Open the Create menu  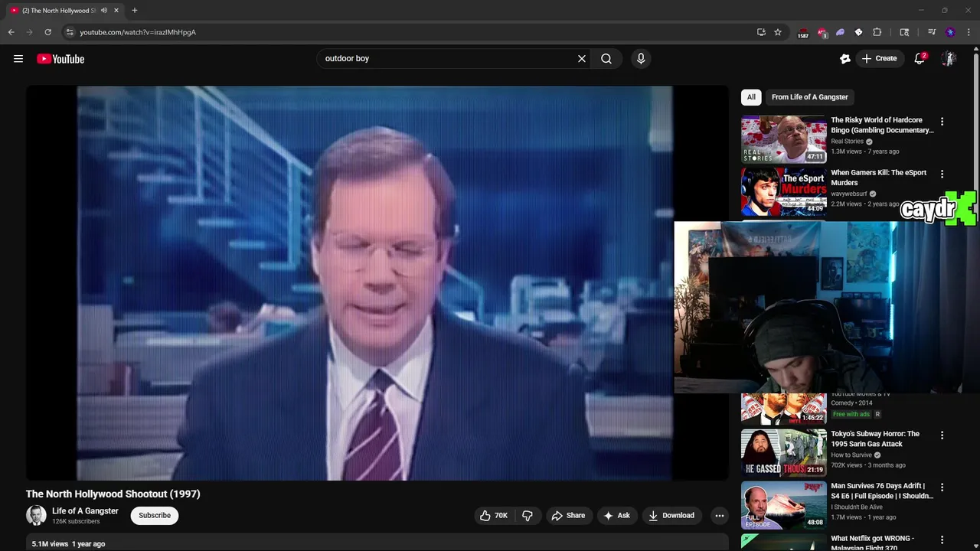click(x=879, y=58)
